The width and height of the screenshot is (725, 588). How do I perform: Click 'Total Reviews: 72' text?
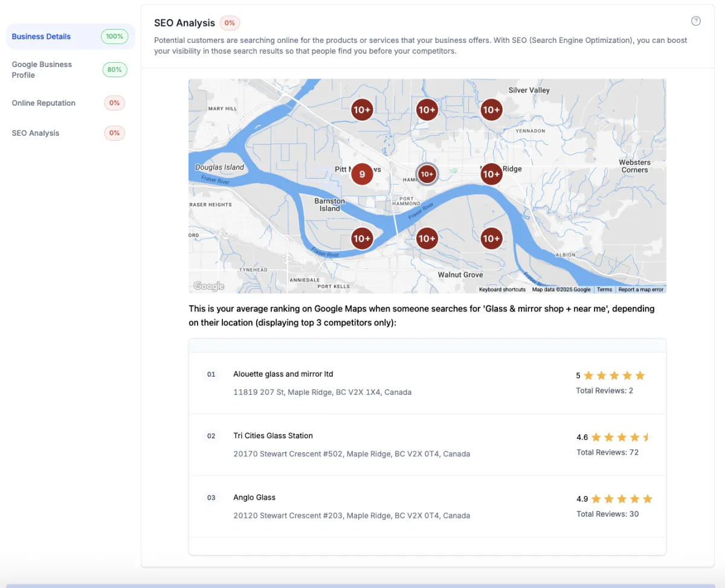[x=607, y=452]
